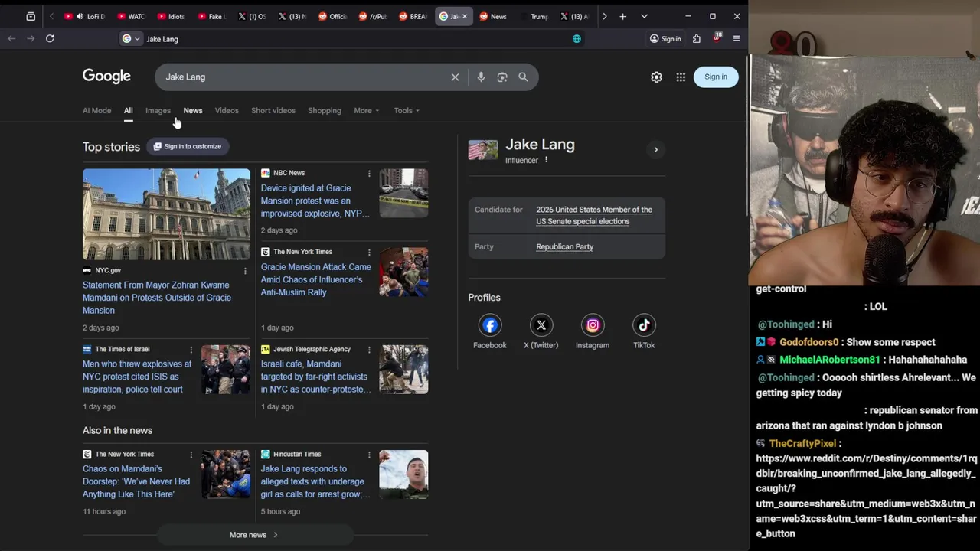Clear the Google search box

pos(455,77)
